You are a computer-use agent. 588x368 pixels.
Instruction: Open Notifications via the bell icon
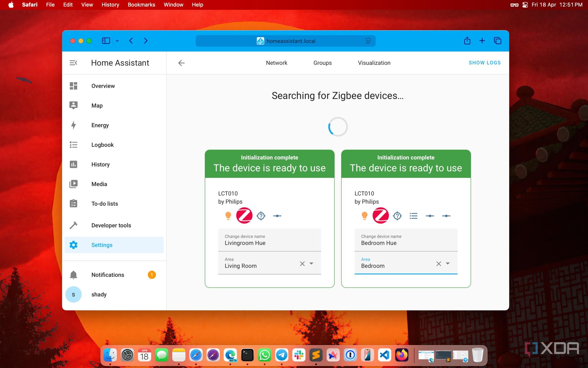coord(73,275)
